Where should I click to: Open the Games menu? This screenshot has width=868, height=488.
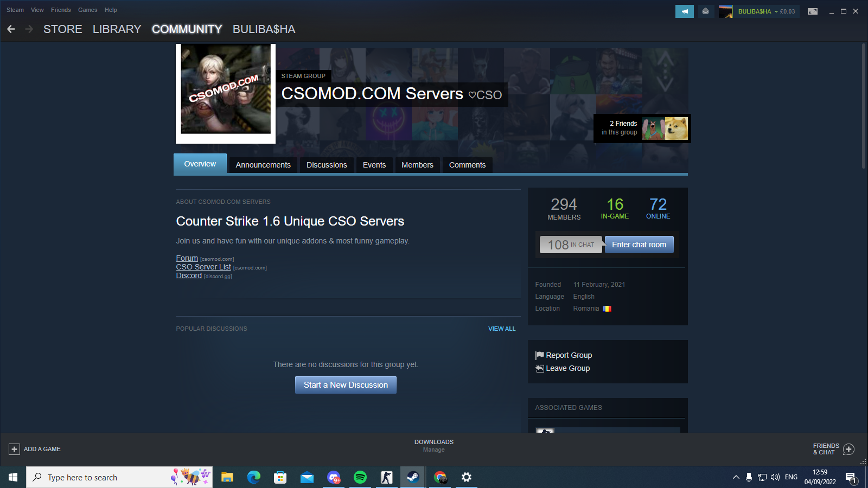(x=87, y=10)
